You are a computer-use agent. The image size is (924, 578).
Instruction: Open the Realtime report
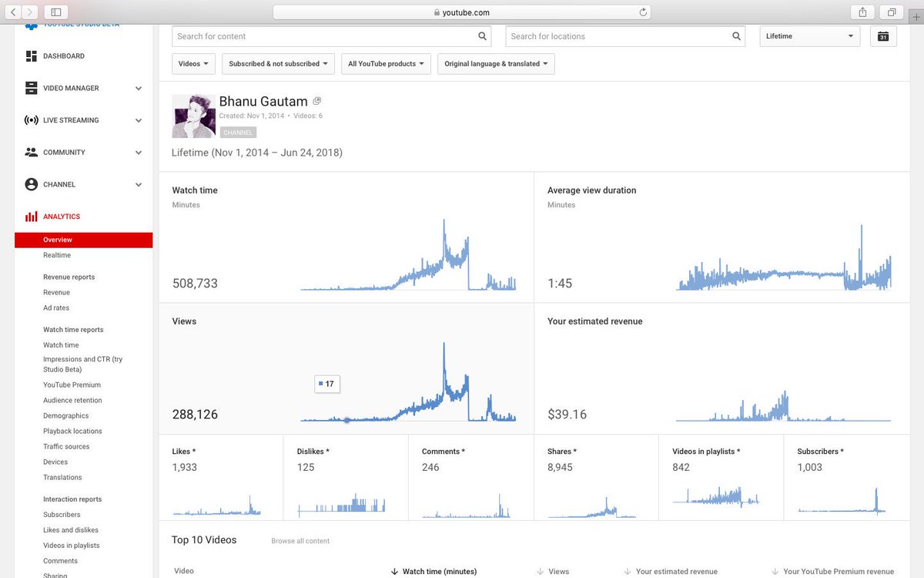57,255
